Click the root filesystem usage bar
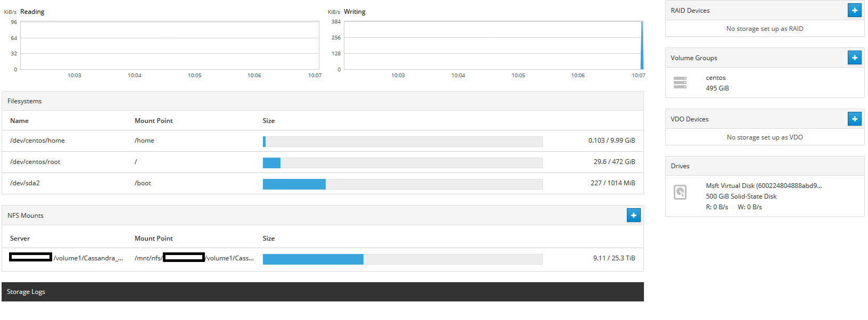Image resolution: width=868 pixels, height=320 pixels. [x=402, y=163]
